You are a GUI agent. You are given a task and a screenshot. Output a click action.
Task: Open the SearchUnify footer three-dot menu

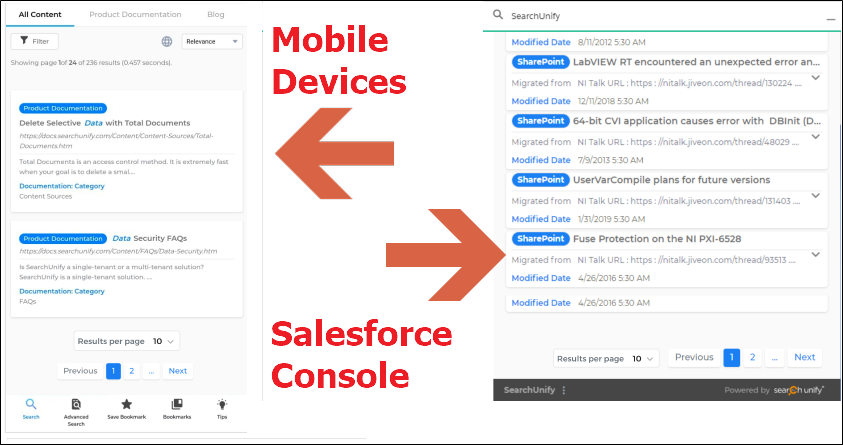click(x=564, y=390)
